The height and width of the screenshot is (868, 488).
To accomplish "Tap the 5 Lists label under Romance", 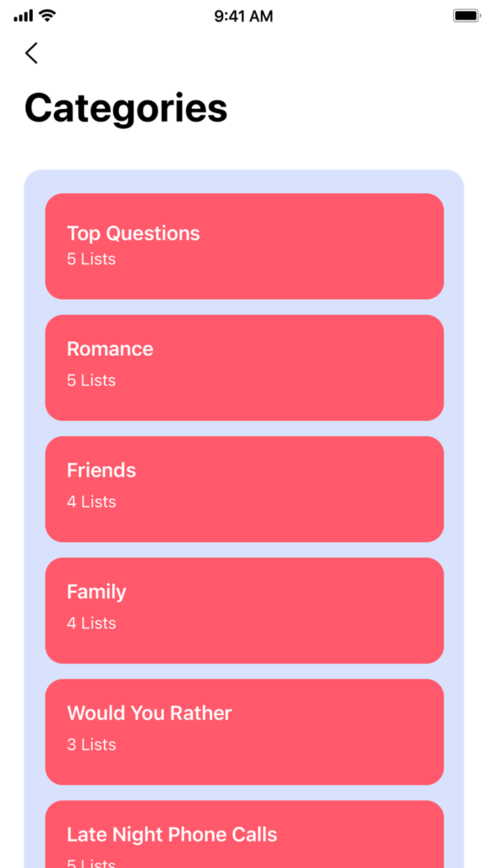I will [91, 380].
